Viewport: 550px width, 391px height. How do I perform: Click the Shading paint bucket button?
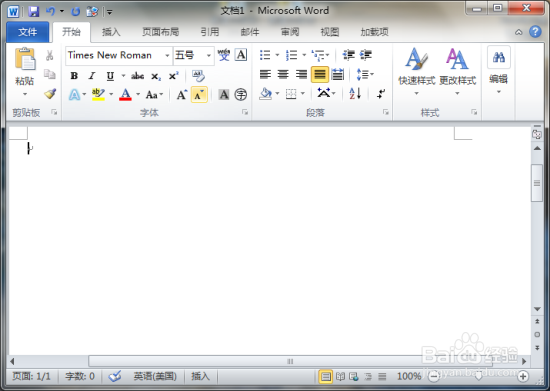(x=266, y=94)
